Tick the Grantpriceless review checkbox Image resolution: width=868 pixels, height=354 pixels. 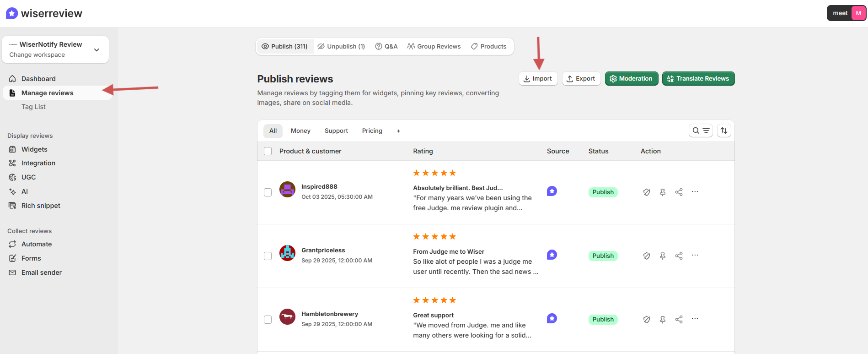point(268,256)
